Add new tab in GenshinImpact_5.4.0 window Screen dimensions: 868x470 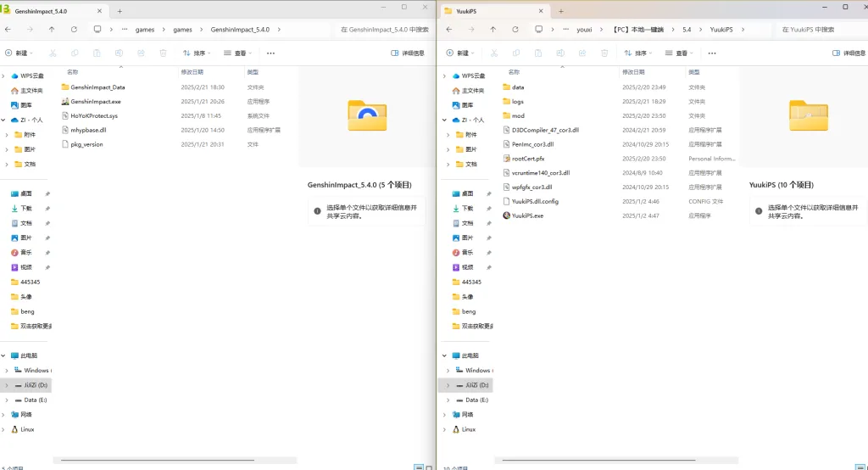120,11
